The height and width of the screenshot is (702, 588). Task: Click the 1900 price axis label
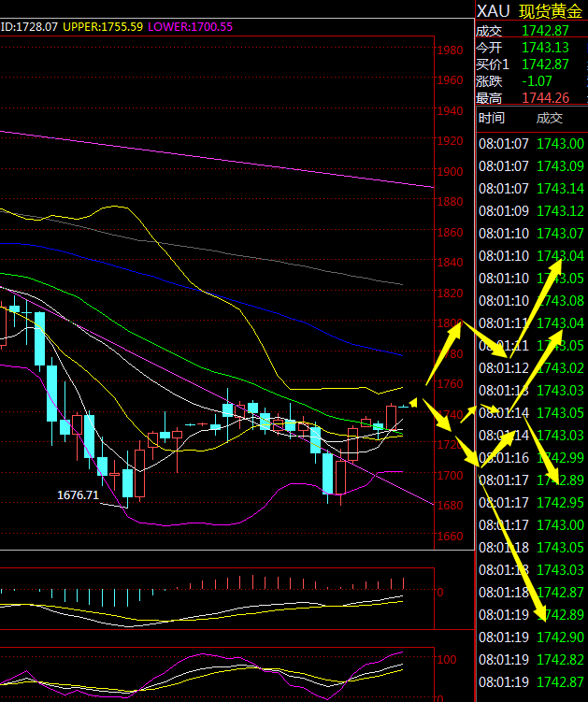tap(450, 171)
